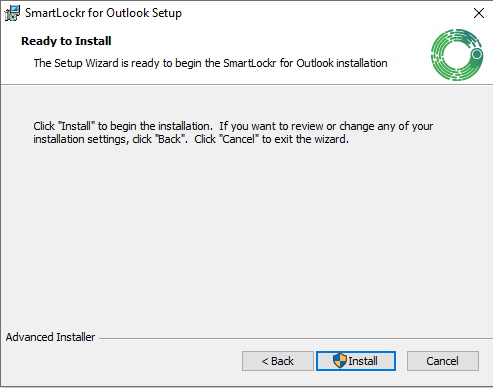Click the "Advanced Installer" label
This screenshot has width=493, height=388.
click(50, 337)
